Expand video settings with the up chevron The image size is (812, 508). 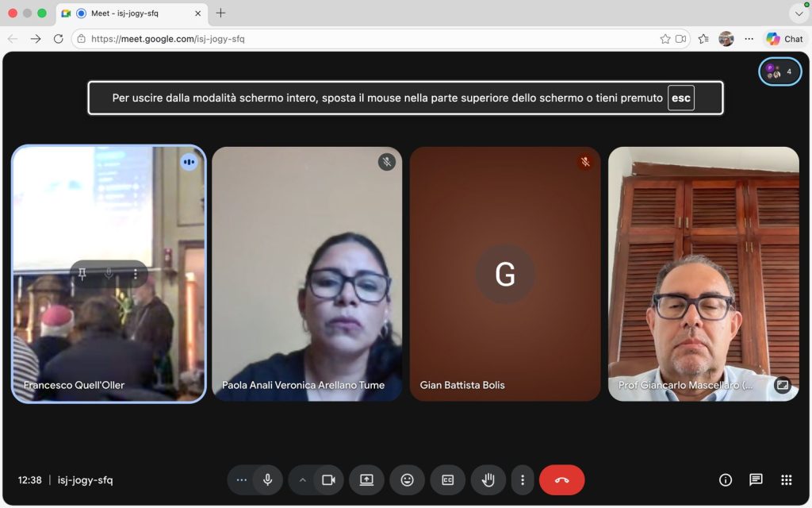(302, 479)
